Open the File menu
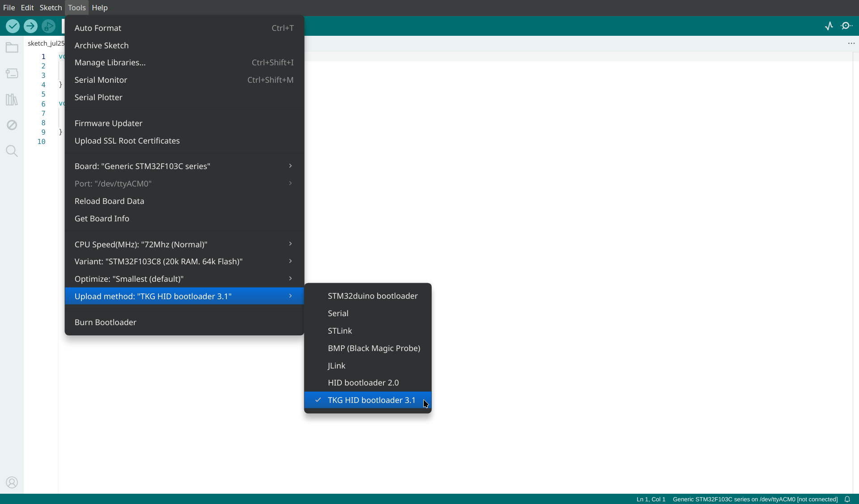This screenshot has width=859, height=504. (9, 8)
